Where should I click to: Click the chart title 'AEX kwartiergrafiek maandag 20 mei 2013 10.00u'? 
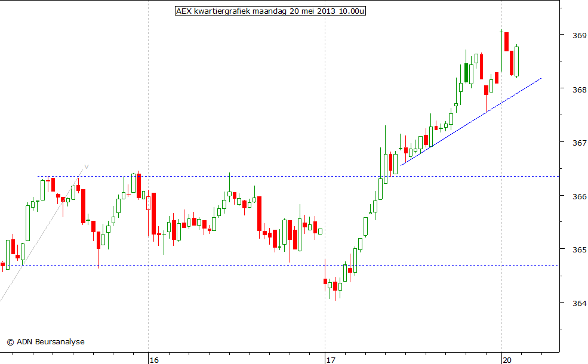click(270, 11)
